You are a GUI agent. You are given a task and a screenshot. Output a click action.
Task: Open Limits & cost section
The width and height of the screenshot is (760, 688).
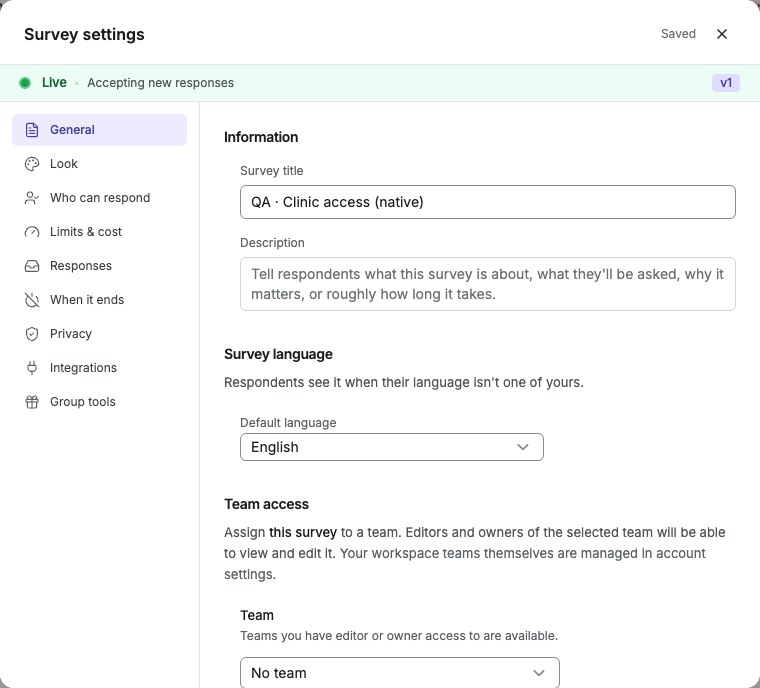click(x=99, y=232)
